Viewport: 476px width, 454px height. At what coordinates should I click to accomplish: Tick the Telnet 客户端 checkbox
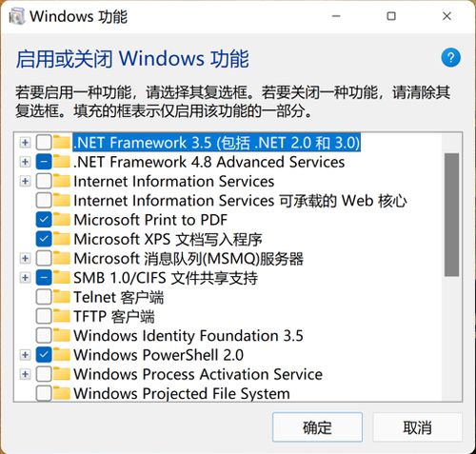pyautogui.click(x=44, y=297)
